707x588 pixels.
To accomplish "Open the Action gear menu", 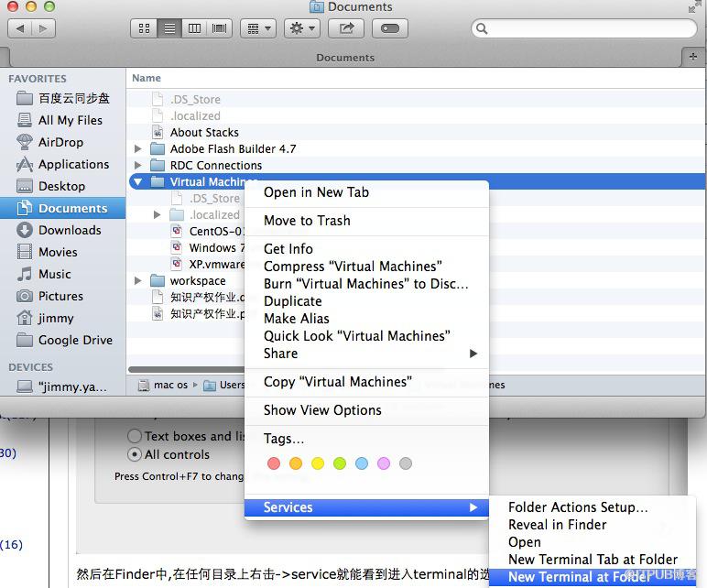I will coord(302,28).
